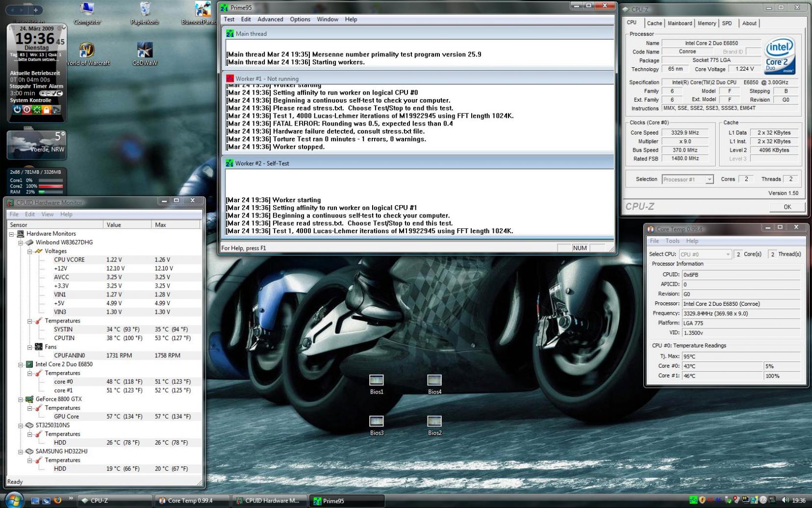Collapse the Hardware Monitors root node

tap(12, 234)
